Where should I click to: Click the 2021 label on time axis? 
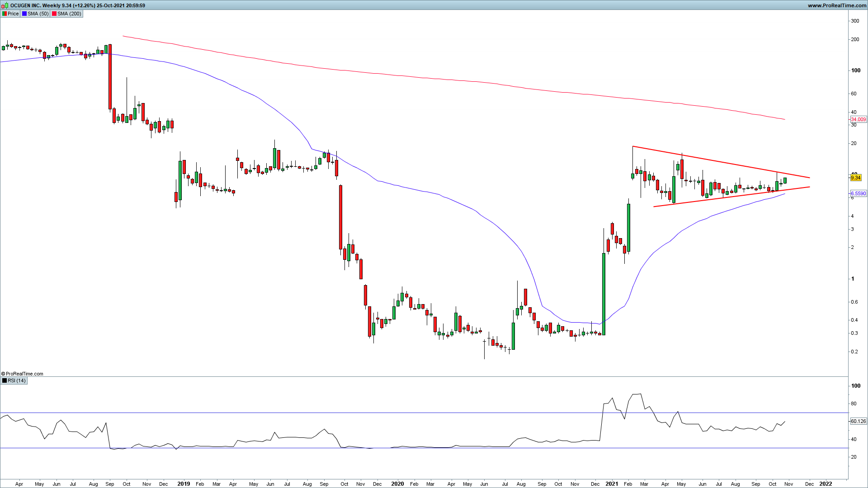tap(611, 484)
